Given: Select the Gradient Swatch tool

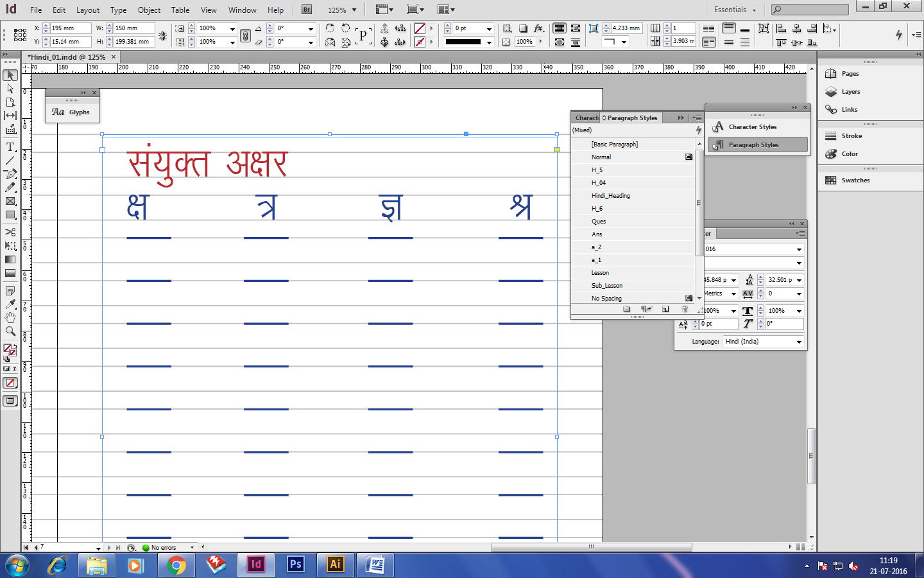Looking at the screenshot, I should click(10, 259).
